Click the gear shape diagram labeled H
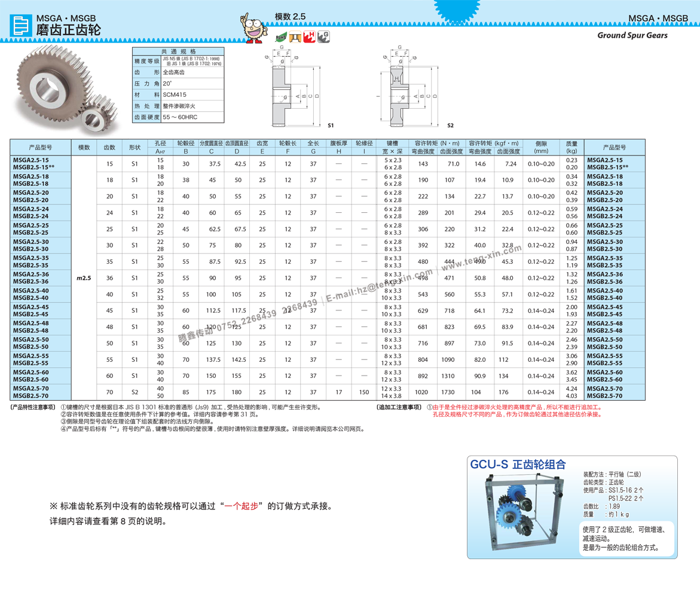 (x=399, y=78)
